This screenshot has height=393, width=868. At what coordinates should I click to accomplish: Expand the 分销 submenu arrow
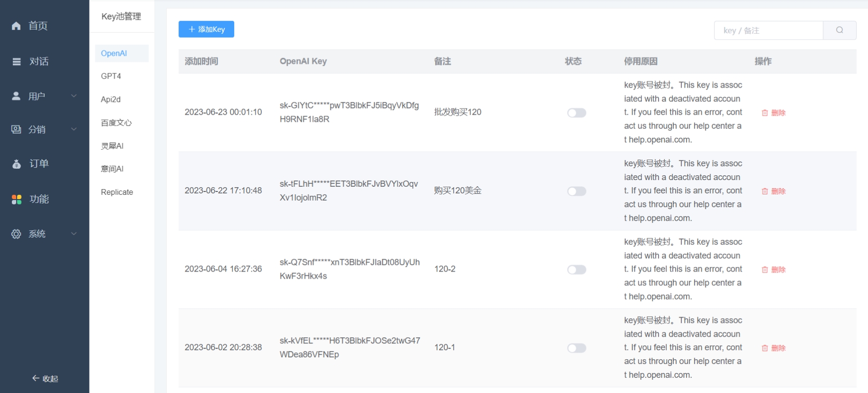[74, 129]
